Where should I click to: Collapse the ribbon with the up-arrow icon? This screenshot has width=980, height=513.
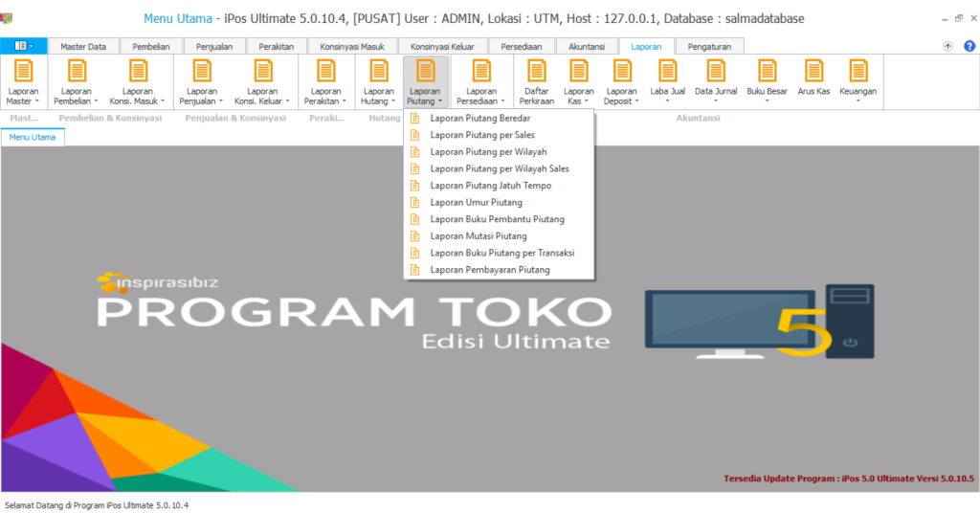(948, 46)
